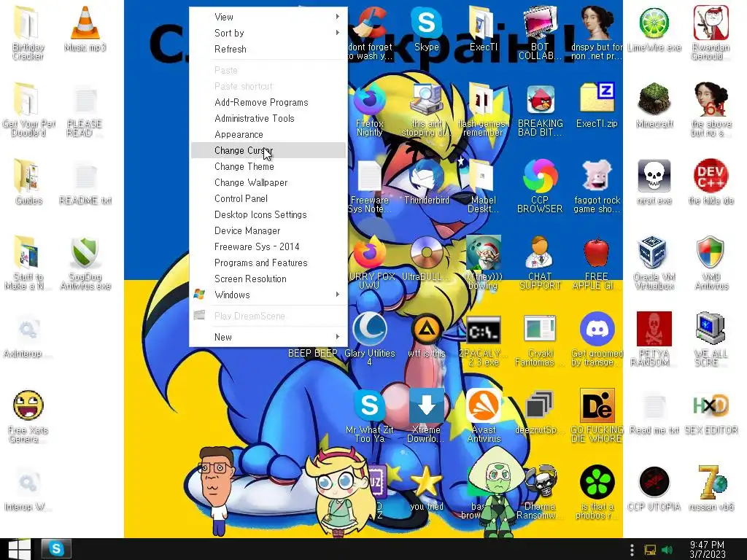Open the VLC Music.mp3 file icon
This screenshot has height=560, width=747.
tap(85, 23)
